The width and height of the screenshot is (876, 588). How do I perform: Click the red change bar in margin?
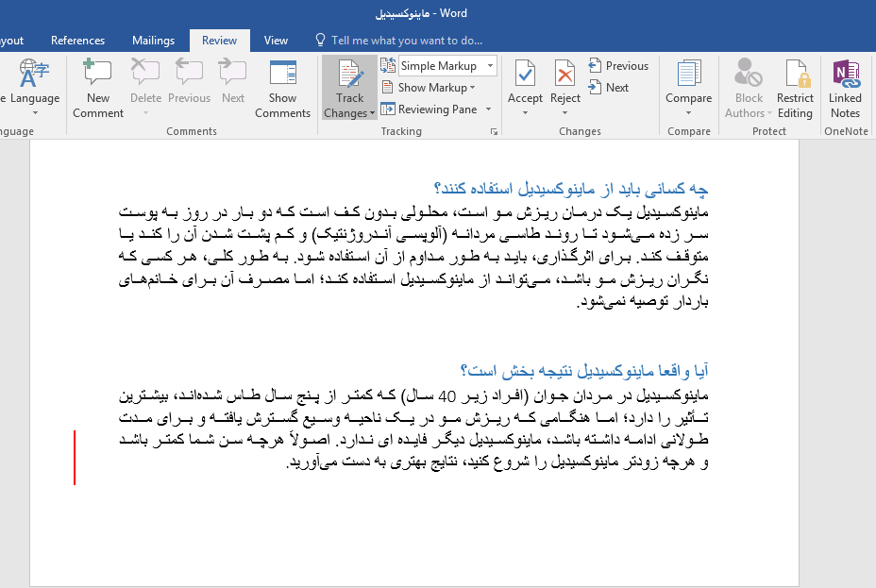[x=75, y=458]
